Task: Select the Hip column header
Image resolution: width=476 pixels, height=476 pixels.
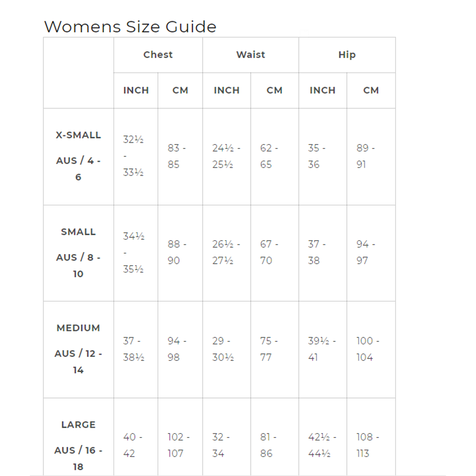Action: pos(347,55)
